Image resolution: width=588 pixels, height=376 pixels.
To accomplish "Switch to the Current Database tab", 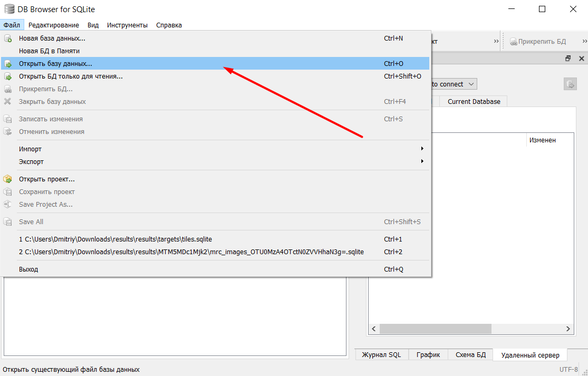I will click(474, 102).
